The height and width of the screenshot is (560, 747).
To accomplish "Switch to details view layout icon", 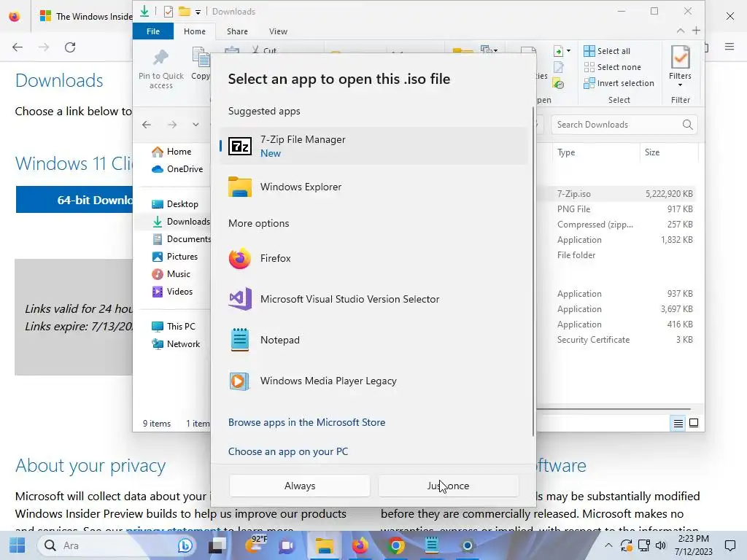I will click(678, 423).
